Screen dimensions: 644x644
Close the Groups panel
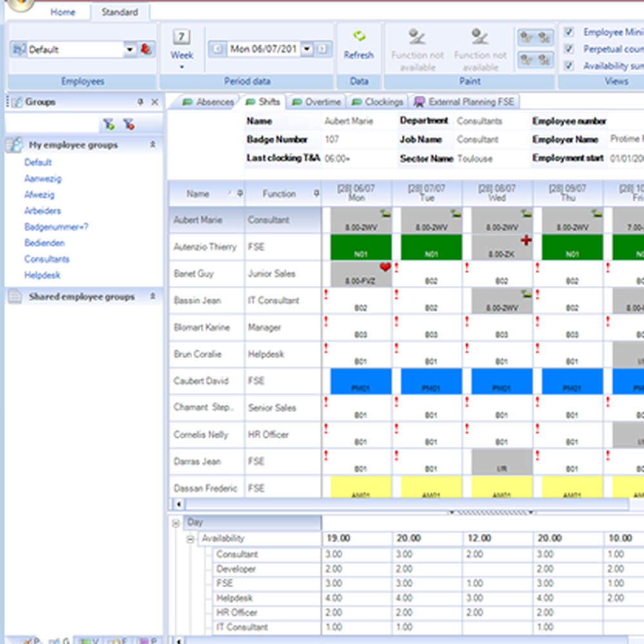pos(155,102)
